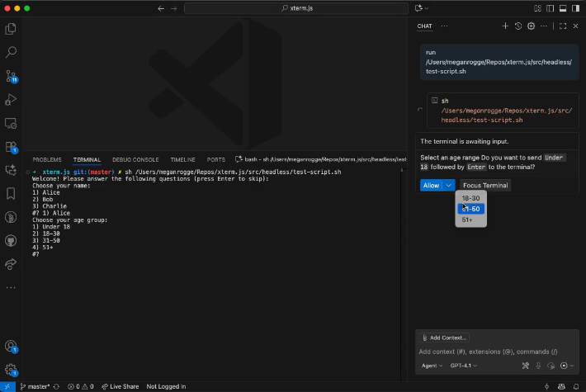Open the Accounts menu icon
Screen dimensions: 586x392
[11, 347]
